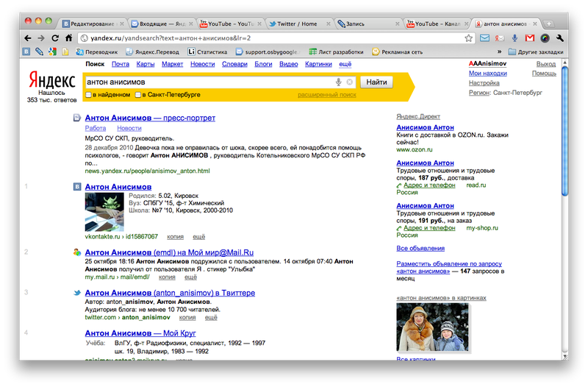
Task: Open the mail envelope extension icon
Action: [x=484, y=38]
